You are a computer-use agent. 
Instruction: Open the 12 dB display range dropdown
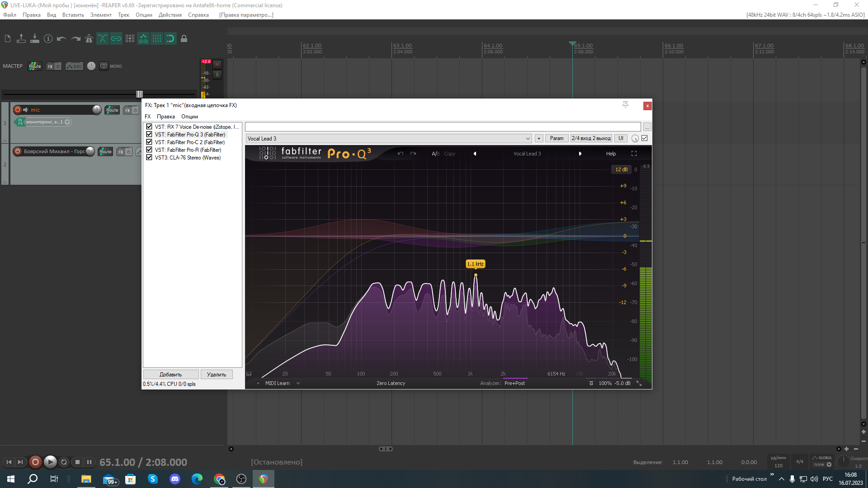[622, 169]
